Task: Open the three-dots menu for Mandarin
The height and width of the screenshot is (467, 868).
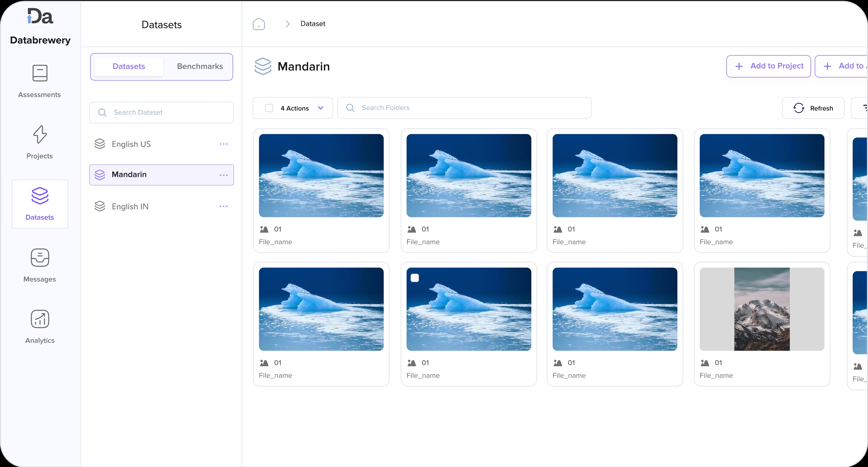Action: pos(223,175)
